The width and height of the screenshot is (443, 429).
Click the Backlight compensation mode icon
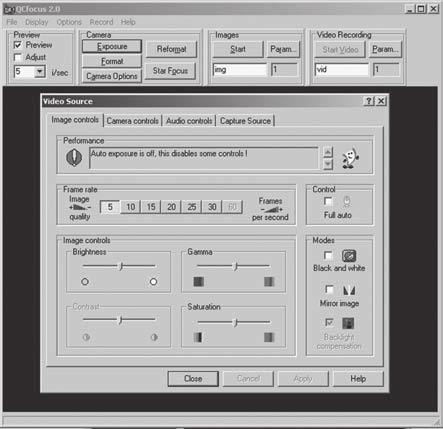pos(348,323)
